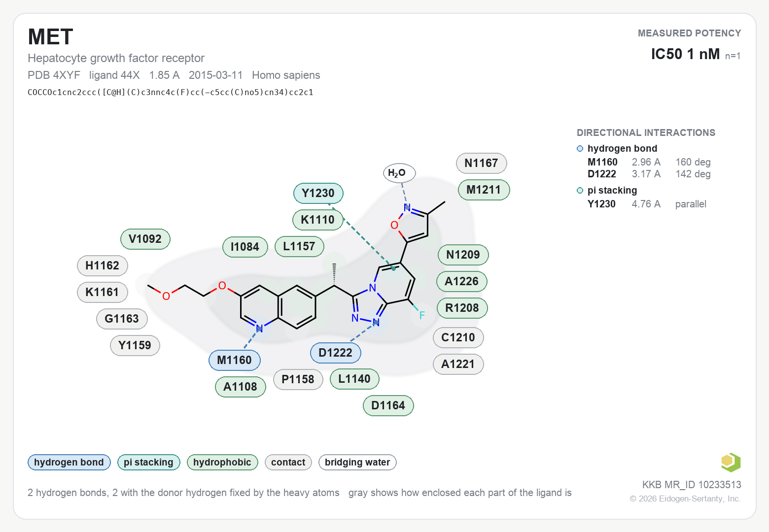Click the L1157 residue label

(x=299, y=246)
